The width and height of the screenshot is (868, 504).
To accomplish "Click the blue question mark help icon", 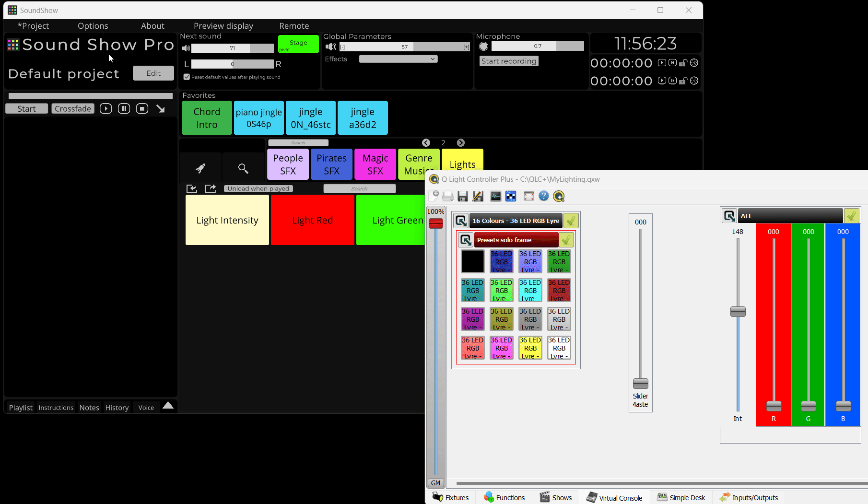I will [x=543, y=196].
